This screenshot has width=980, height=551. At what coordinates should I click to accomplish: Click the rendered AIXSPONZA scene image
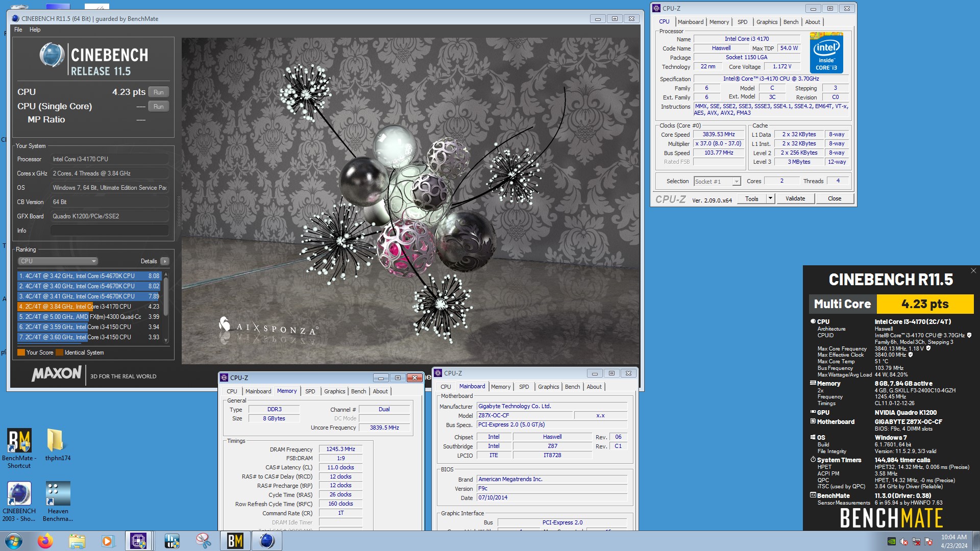pyautogui.click(x=410, y=201)
